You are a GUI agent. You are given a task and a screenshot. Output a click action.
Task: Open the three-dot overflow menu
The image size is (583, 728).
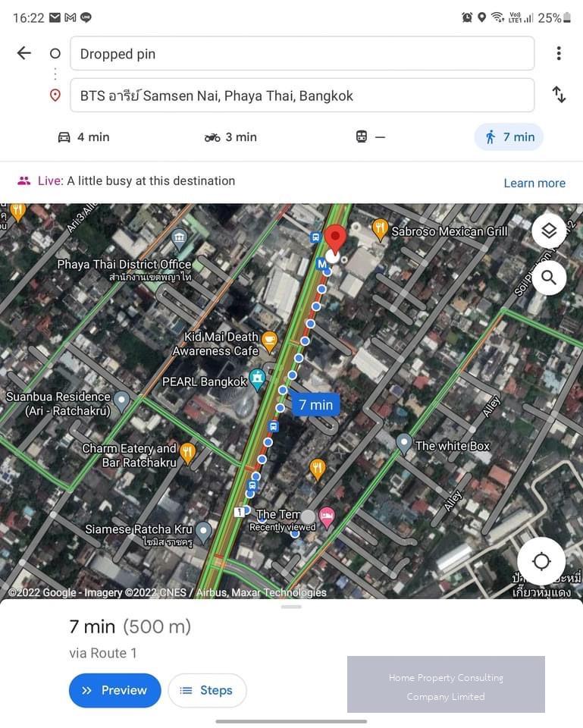tap(559, 53)
